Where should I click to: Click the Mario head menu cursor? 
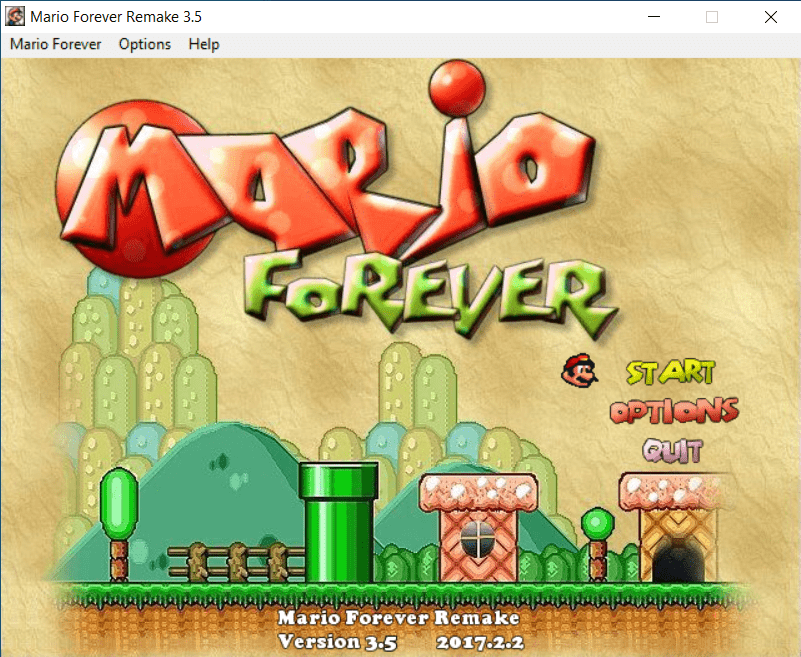pos(579,370)
